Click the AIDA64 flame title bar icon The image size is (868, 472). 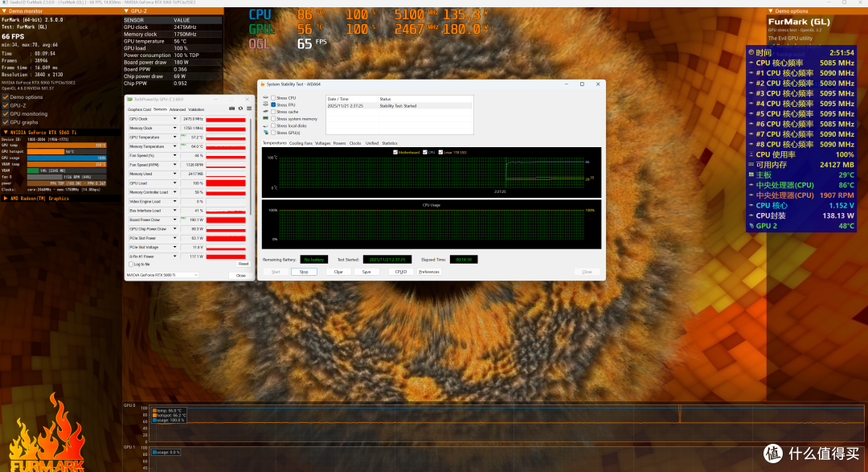click(263, 84)
